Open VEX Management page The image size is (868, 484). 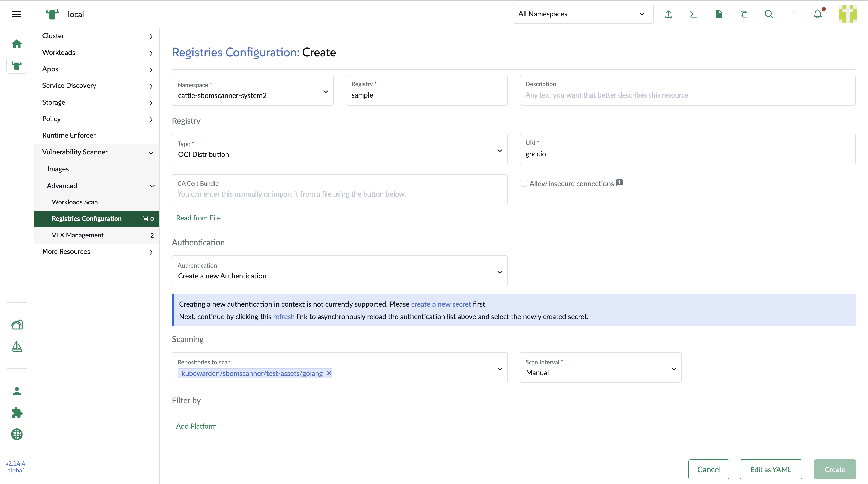tap(97, 235)
